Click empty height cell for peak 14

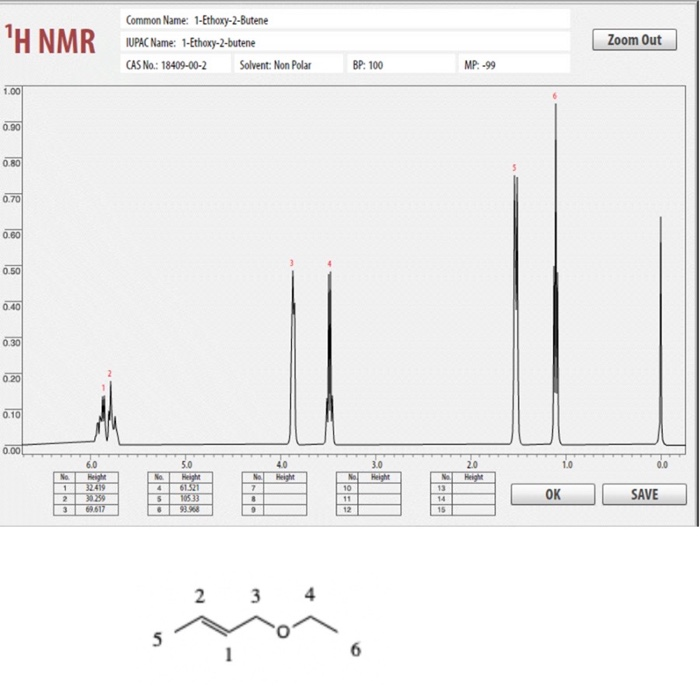(x=473, y=499)
